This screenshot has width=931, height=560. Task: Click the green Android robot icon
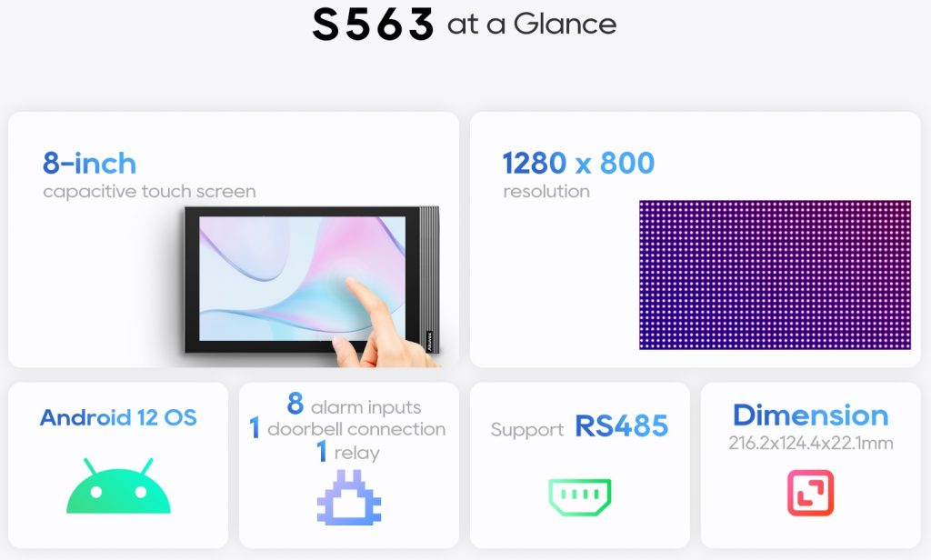[118, 486]
